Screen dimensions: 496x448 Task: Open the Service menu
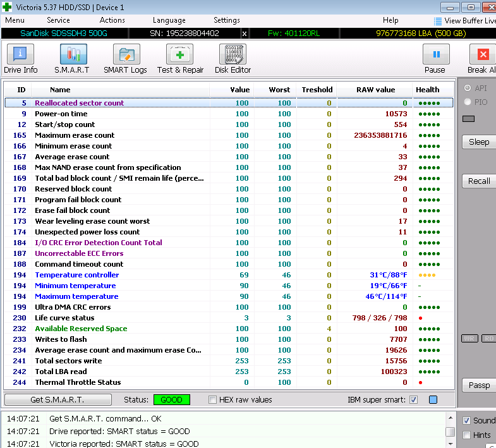tap(58, 20)
